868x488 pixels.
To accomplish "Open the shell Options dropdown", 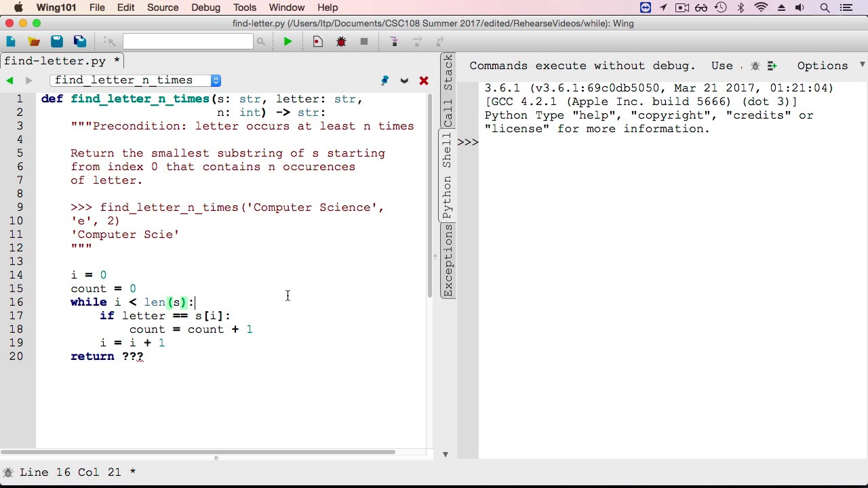I will [x=830, y=66].
